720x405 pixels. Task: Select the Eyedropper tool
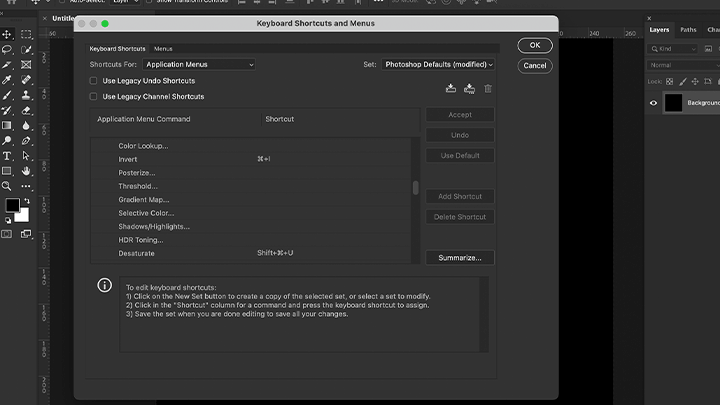pos(7,80)
